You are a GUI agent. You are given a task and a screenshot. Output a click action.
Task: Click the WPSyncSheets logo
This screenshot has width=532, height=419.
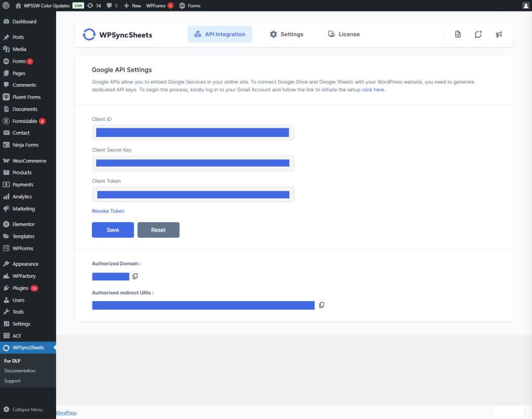(117, 35)
